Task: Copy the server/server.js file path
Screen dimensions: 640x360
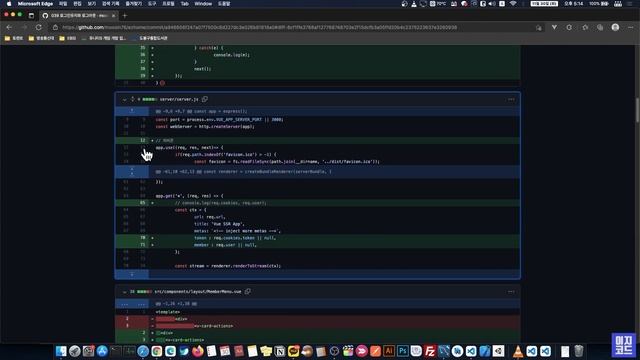Action: pyautogui.click(x=205, y=99)
